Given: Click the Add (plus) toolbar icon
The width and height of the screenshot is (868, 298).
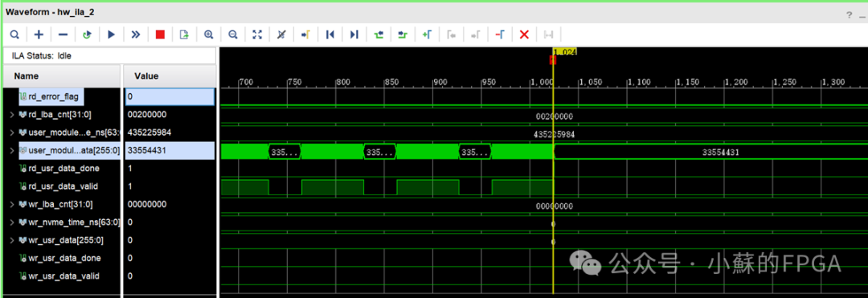Looking at the screenshot, I should click(39, 35).
